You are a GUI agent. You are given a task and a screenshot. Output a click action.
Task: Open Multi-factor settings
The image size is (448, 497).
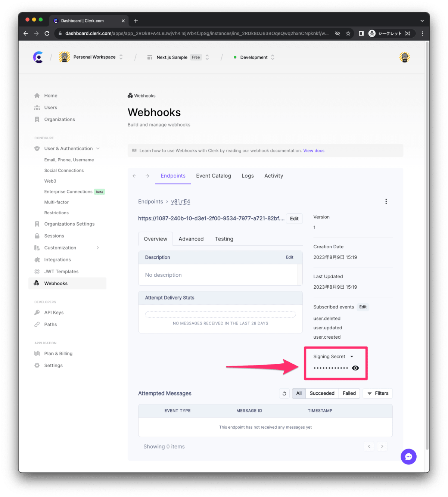coord(56,202)
